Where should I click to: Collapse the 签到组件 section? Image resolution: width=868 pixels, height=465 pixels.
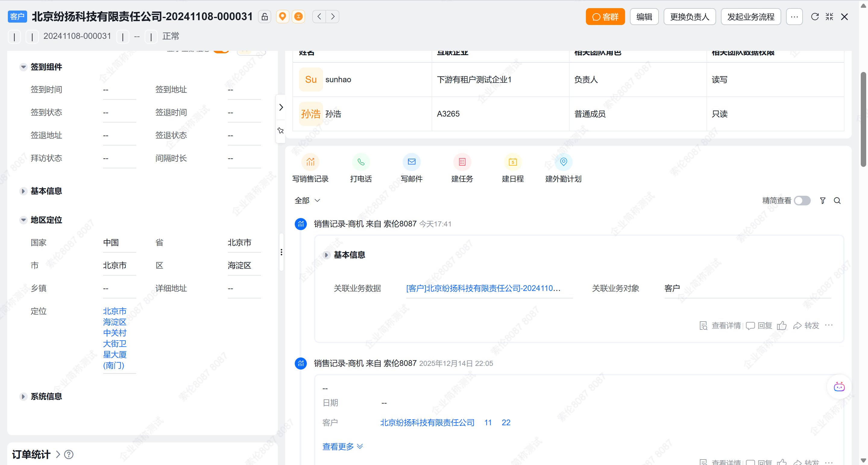coord(23,67)
